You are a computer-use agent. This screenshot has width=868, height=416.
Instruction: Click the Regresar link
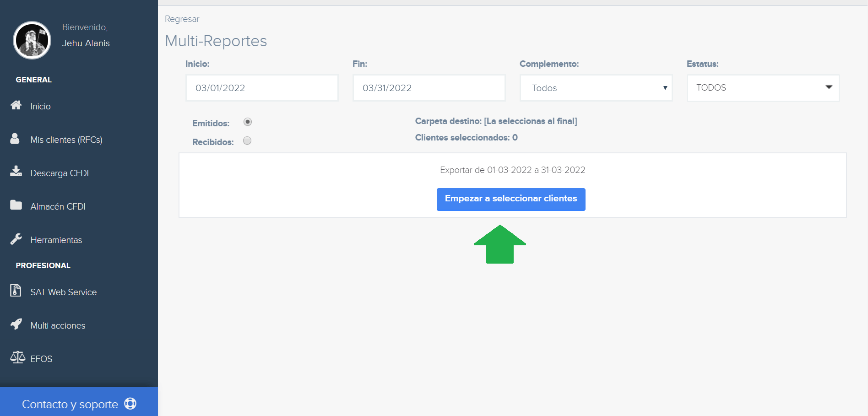182,19
